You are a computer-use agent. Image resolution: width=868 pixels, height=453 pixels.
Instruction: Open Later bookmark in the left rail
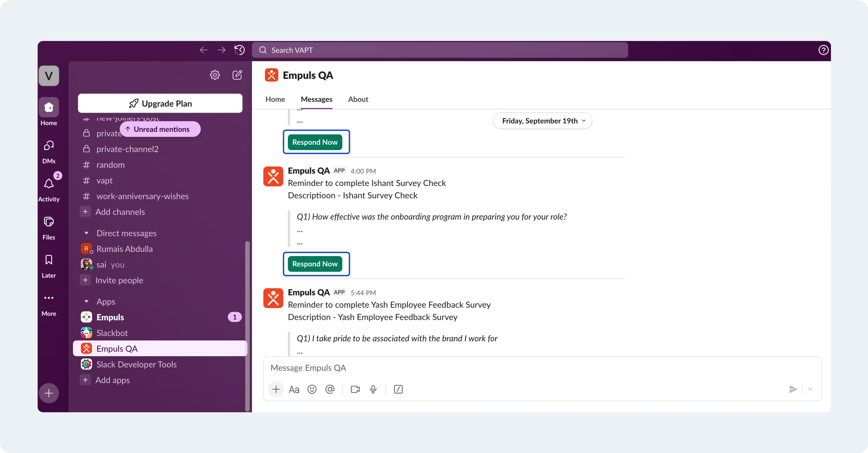coord(49,266)
